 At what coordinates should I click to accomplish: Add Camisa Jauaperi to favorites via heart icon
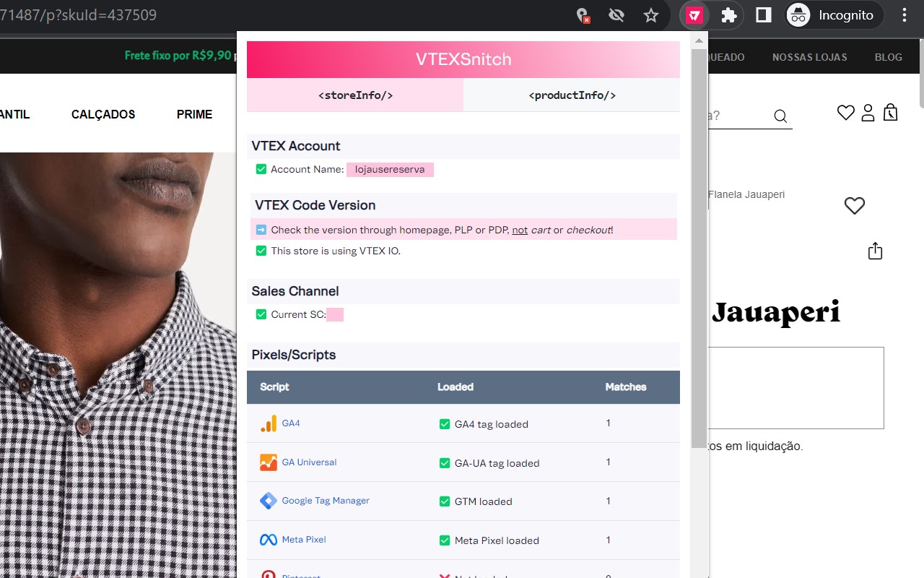tap(854, 206)
